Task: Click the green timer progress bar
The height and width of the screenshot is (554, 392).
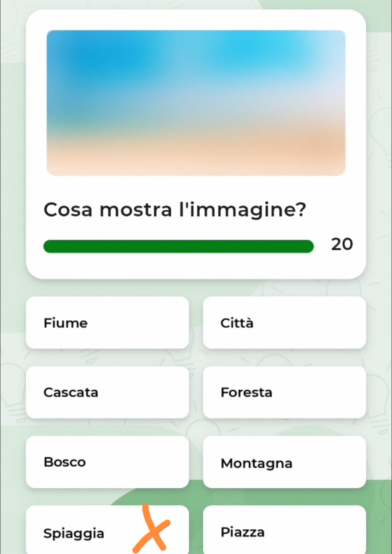Action: pos(178,246)
